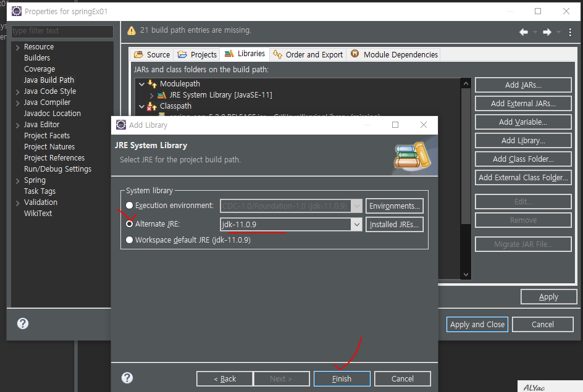Click the Back button in Add Library
Viewport: 583px width, 392px height.
point(225,378)
